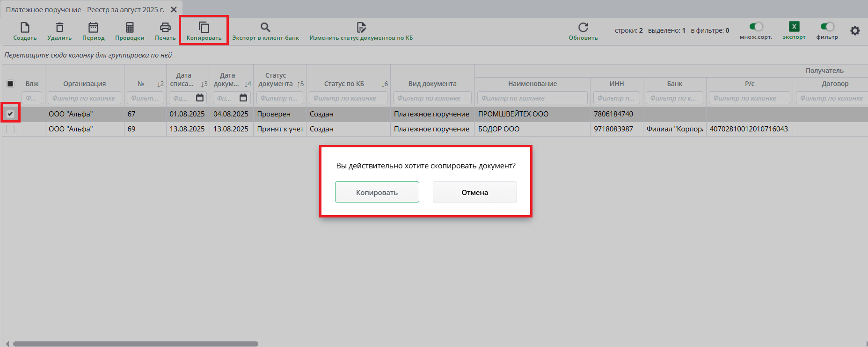Viewport: 868px width, 347px height.
Task: Click the Организация column filter field
Action: 84,98
